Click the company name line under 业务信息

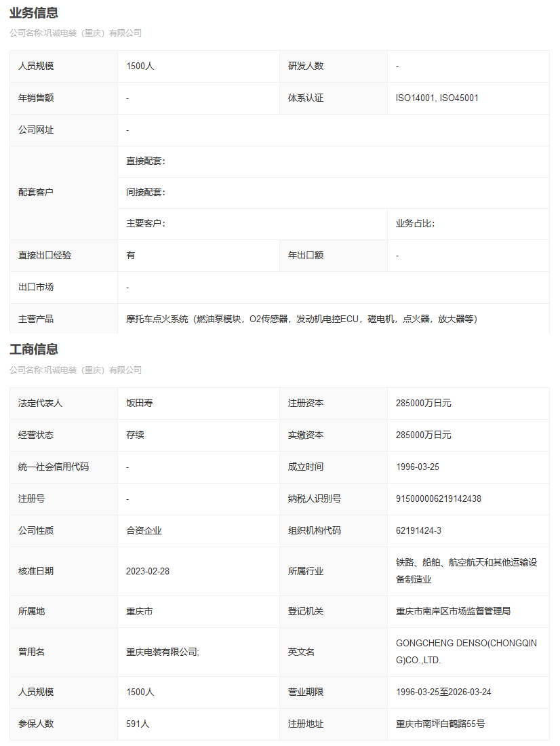pos(76,33)
